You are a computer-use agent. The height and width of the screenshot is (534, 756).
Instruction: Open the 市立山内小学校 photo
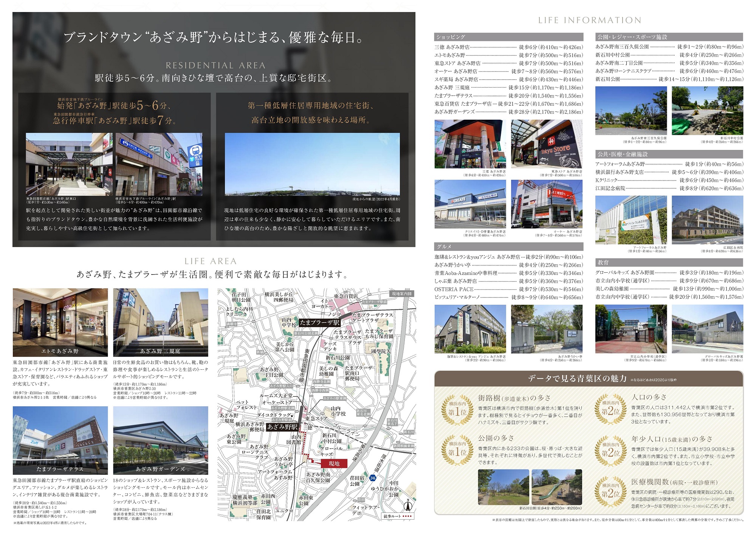coord(631,329)
